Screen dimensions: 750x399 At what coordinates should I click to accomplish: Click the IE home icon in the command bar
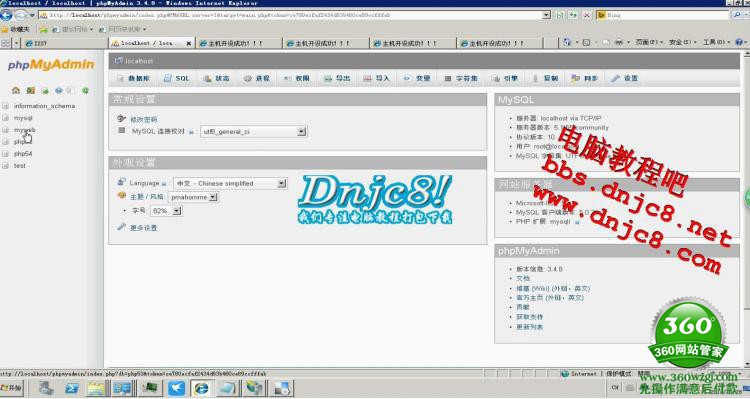tap(567, 43)
